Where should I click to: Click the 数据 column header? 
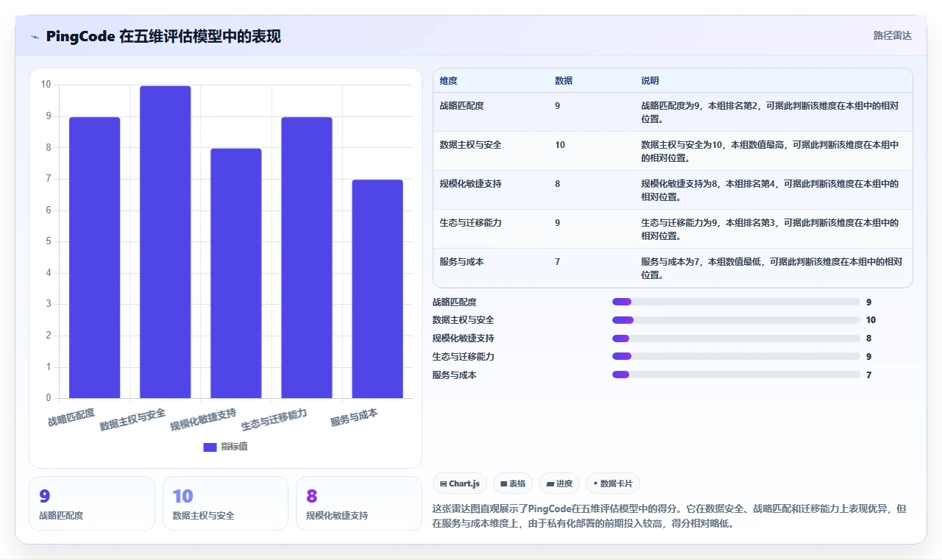click(x=564, y=81)
